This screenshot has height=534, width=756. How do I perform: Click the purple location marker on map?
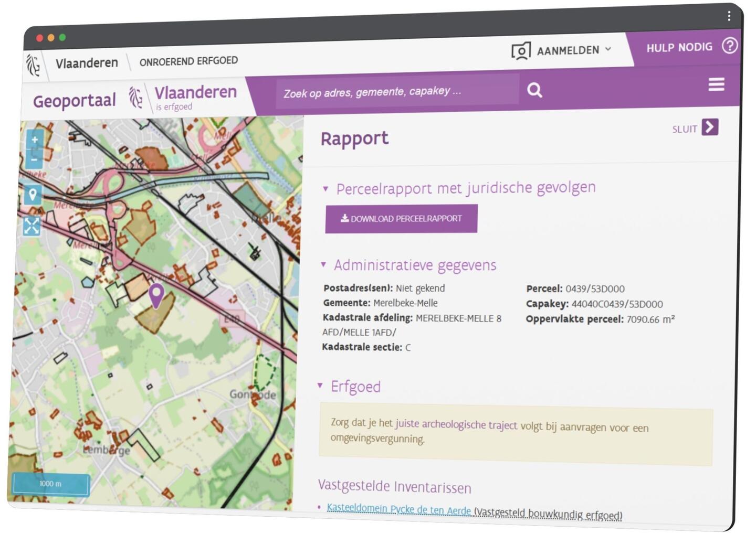click(x=156, y=295)
